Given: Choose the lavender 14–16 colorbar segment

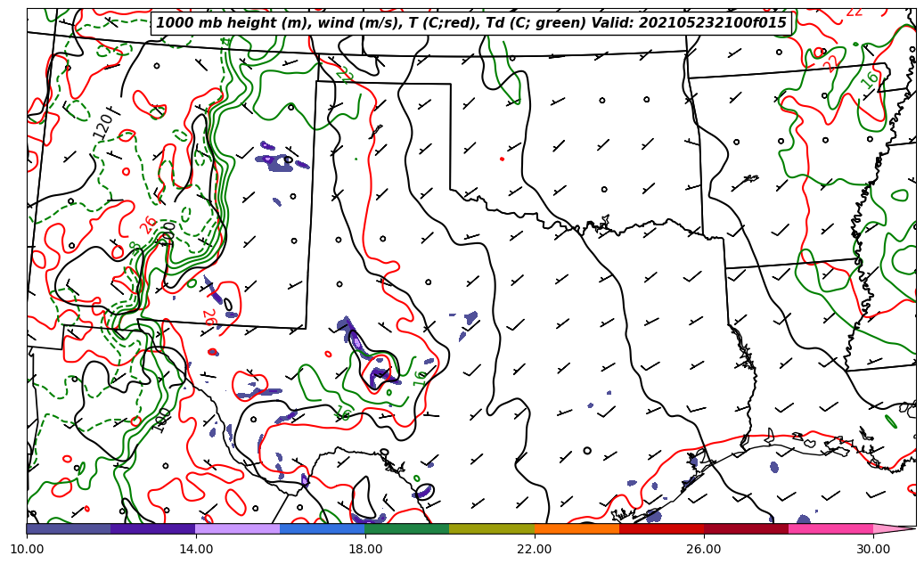Looking at the screenshot, I should [237, 528].
